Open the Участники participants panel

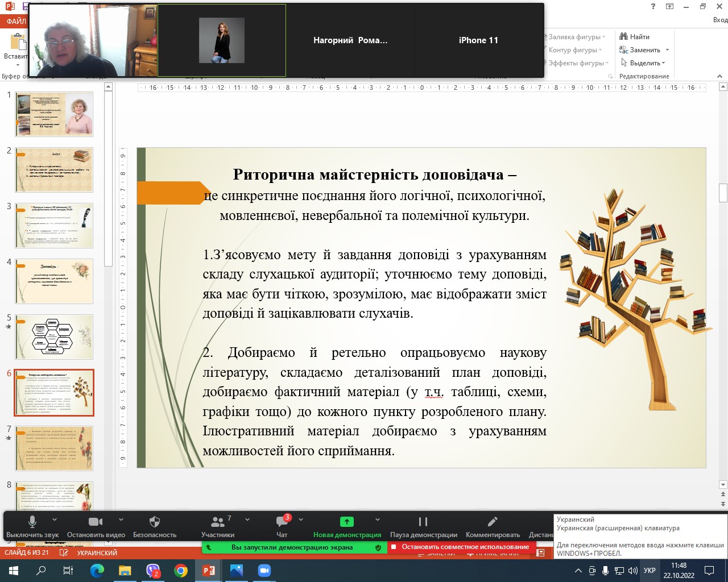[217, 522]
